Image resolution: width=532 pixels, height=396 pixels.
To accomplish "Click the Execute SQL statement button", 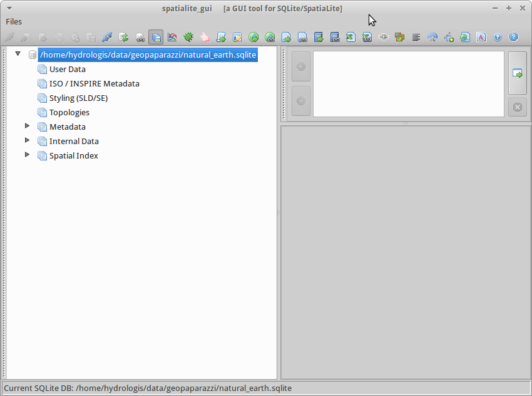I will [518, 73].
